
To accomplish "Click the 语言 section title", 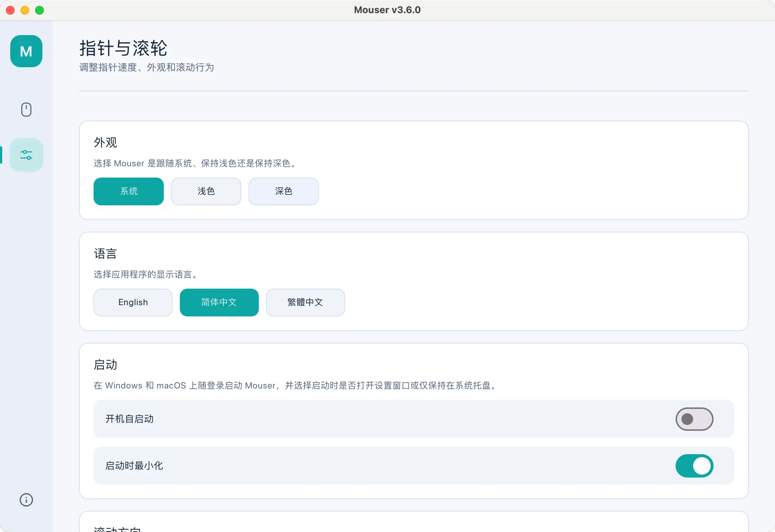I will pos(105,254).
